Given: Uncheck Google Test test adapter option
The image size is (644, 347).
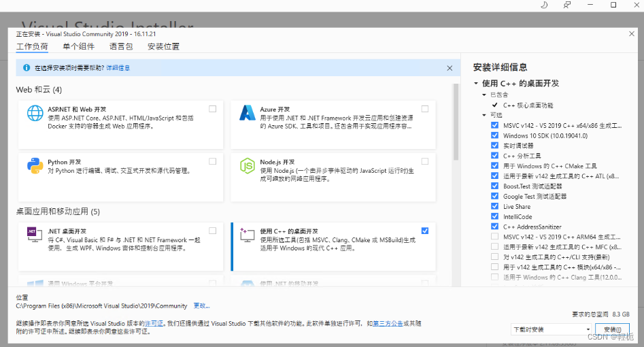Looking at the screenshot, I should coord(494,196).
